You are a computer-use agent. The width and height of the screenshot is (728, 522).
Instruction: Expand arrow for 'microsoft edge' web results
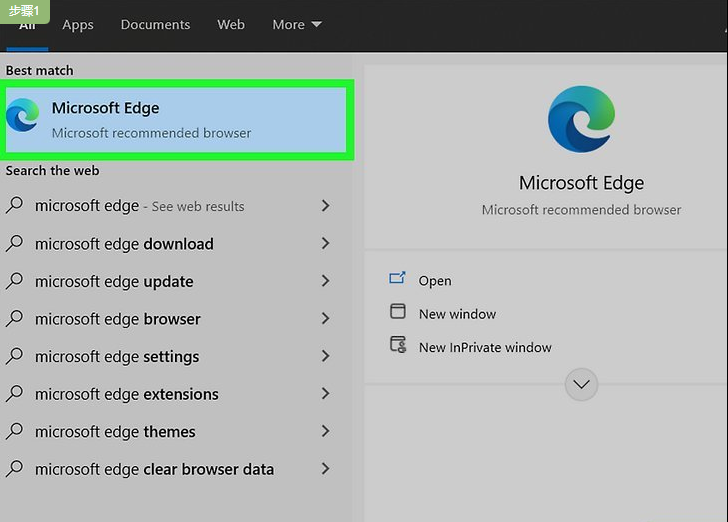tap(325, 206)
